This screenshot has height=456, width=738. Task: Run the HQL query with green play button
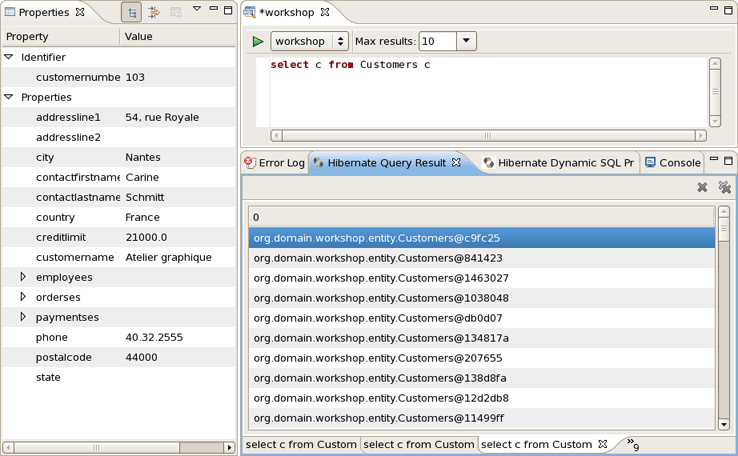pos(258,42)
